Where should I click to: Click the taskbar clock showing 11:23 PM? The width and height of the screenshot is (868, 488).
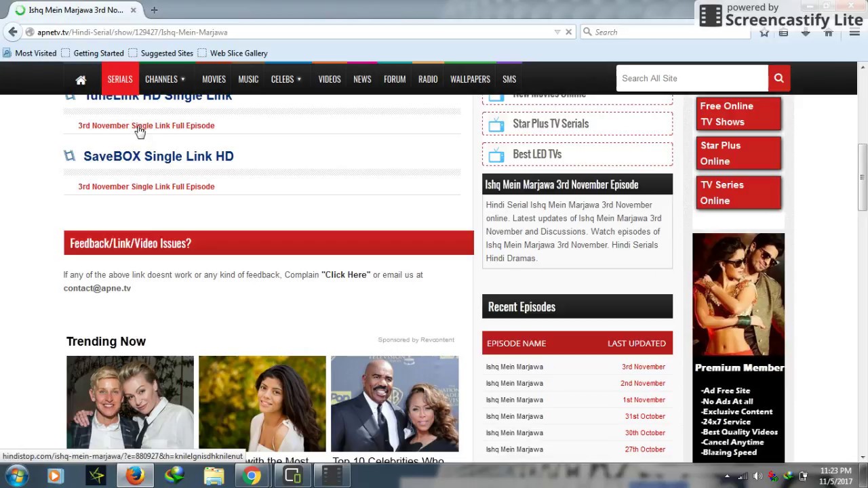835,476
